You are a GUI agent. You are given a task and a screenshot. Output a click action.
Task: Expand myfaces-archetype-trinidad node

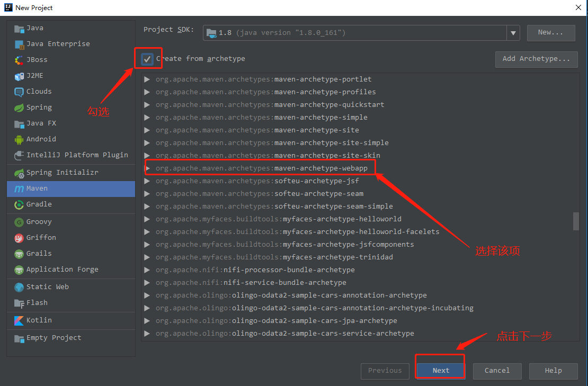click(147, 257)
